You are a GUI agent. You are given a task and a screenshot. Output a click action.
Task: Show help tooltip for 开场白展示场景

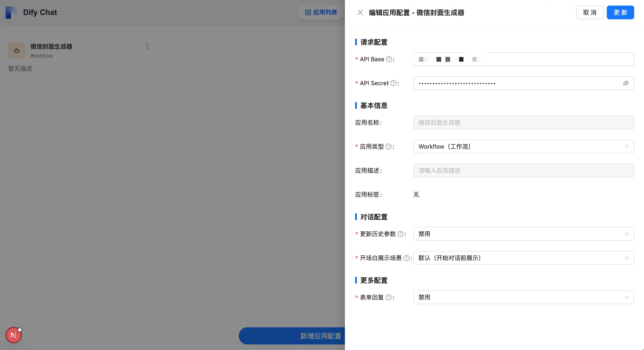pyautogui.click(x=407, y=258)
